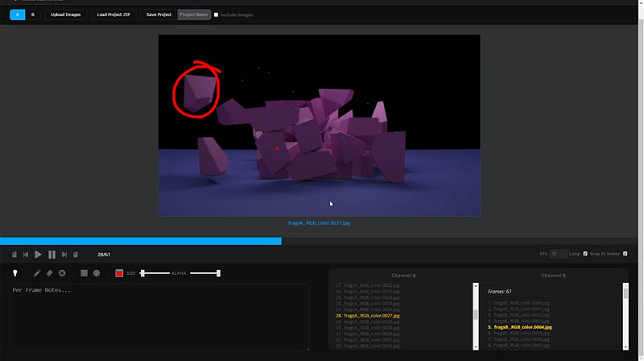Image resolution: width=644 pixels, height=361 pixels.
Task: Click the clear annotations X icon
Action: point(62,273)
